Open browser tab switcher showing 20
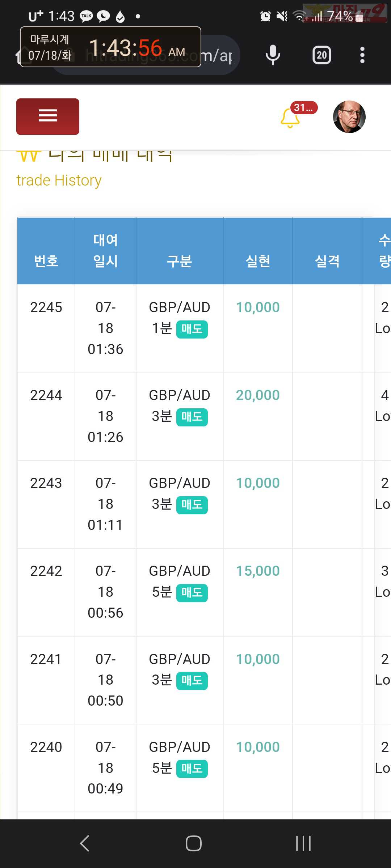Image resolution: width=391 pixels, height=868 pixels. coord(321,55)
